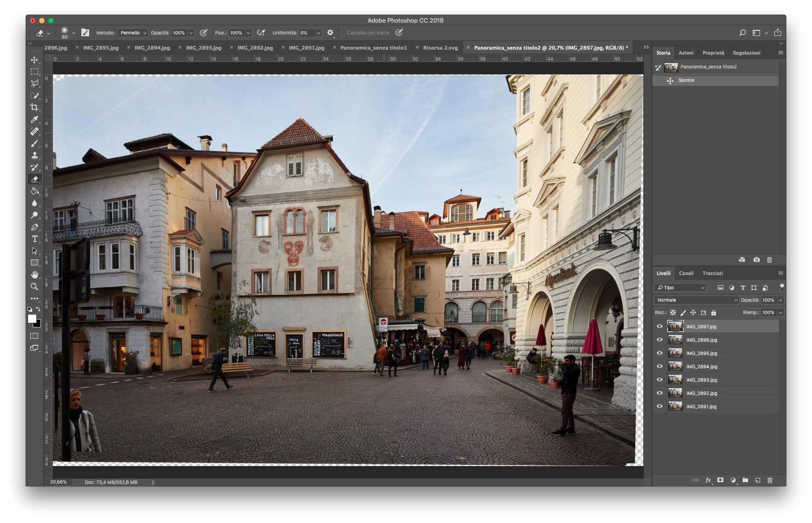Select the Pen tool

click(34, 227)
